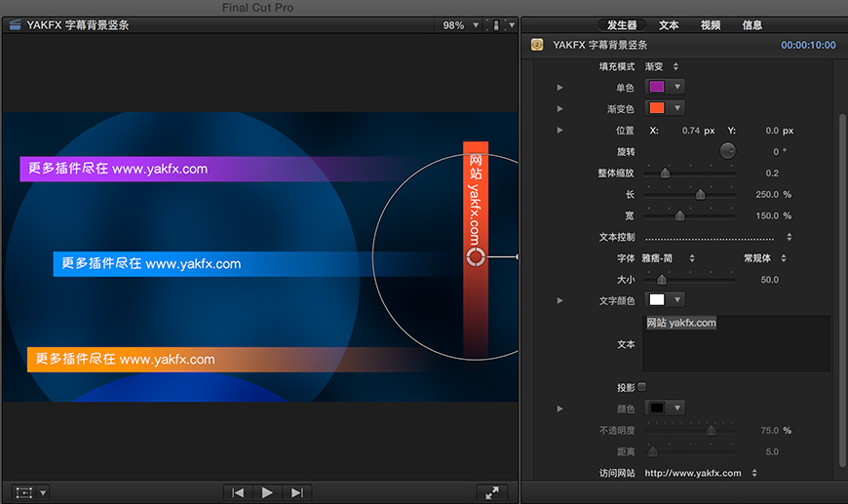Expand the 单色 parameter triangle
This screenshot has width=848, height=504.
(560, 88)
